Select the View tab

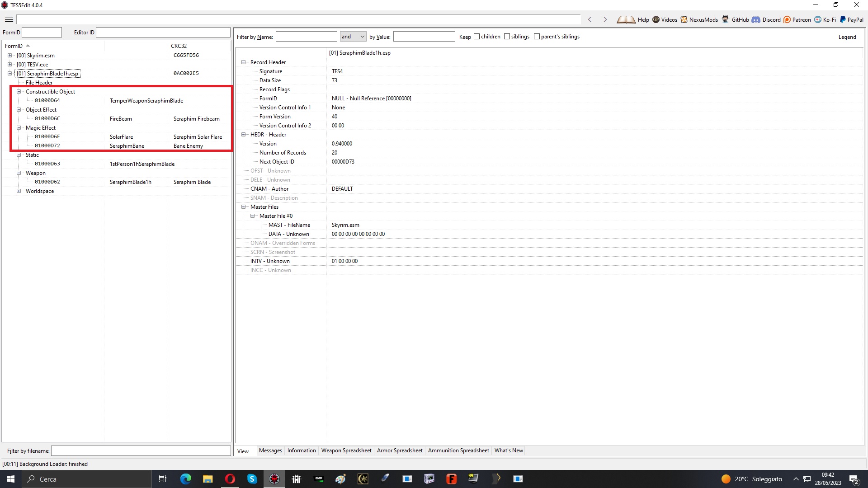pos(243,451)
